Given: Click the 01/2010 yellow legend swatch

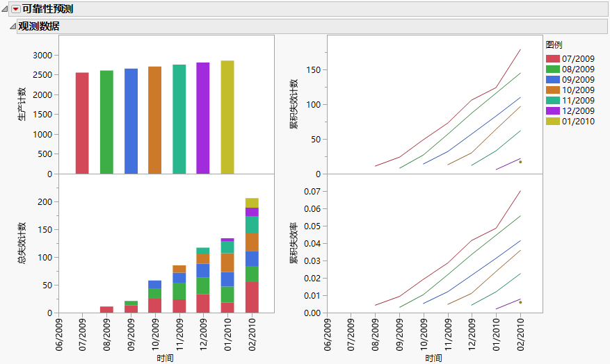Looking at the screenshot, I should [553, 122].
